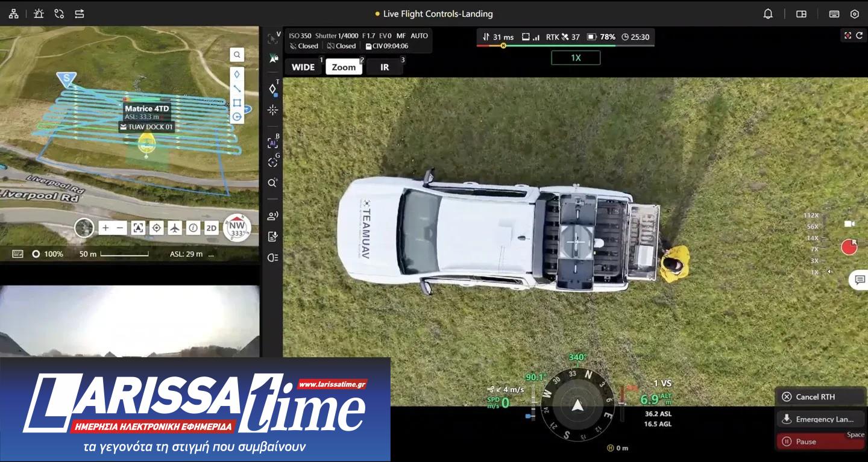The width and height of the screenshot is (868, 462).
Task: Click the remaining flight time 25:30
Action: pyautogui.click(x=636, y=37)
